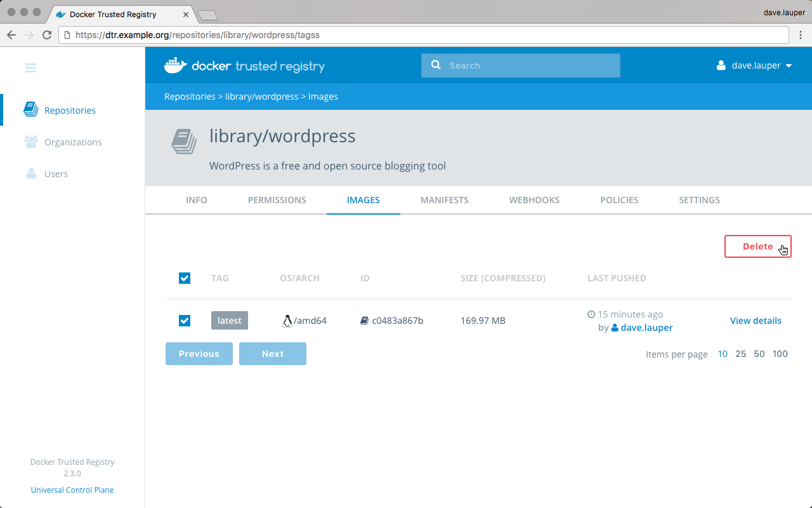Set items per page to 25
Viewport: 812px width, 508px height.
click(x=740, y=354)
